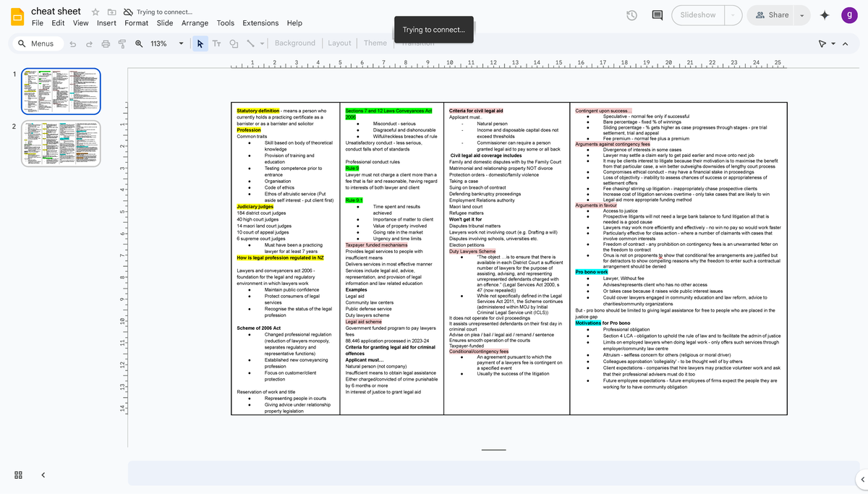The image size is (868, 494).
Task: Click 'Arguments against contingency fees' heading
Action: [613, 143]
